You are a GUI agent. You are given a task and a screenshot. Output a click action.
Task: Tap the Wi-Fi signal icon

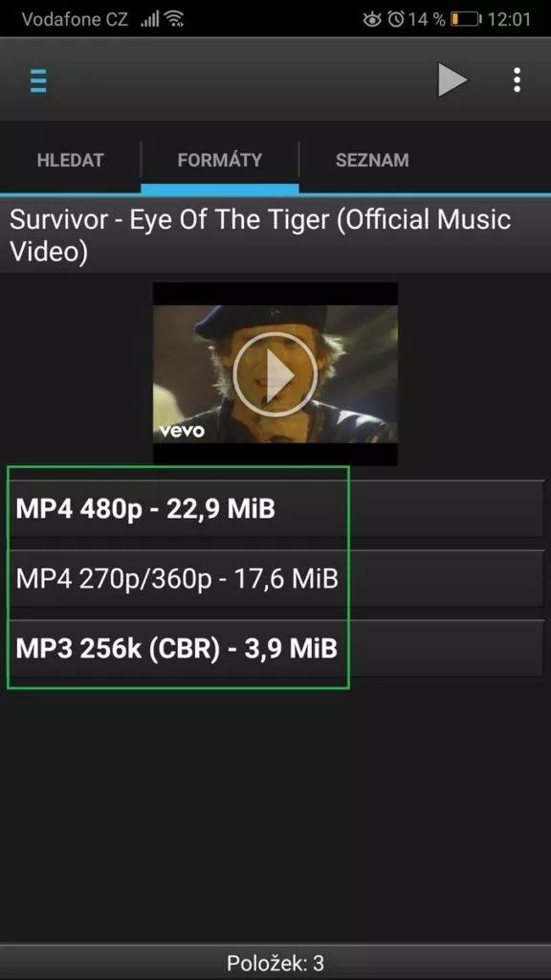click(x=174, y=19)
